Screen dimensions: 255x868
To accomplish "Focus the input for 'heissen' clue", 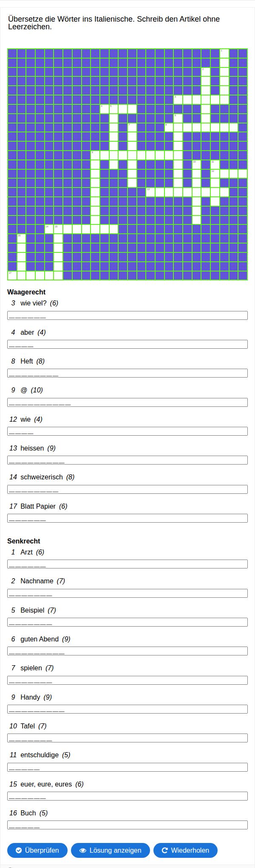I will (127, 460).
